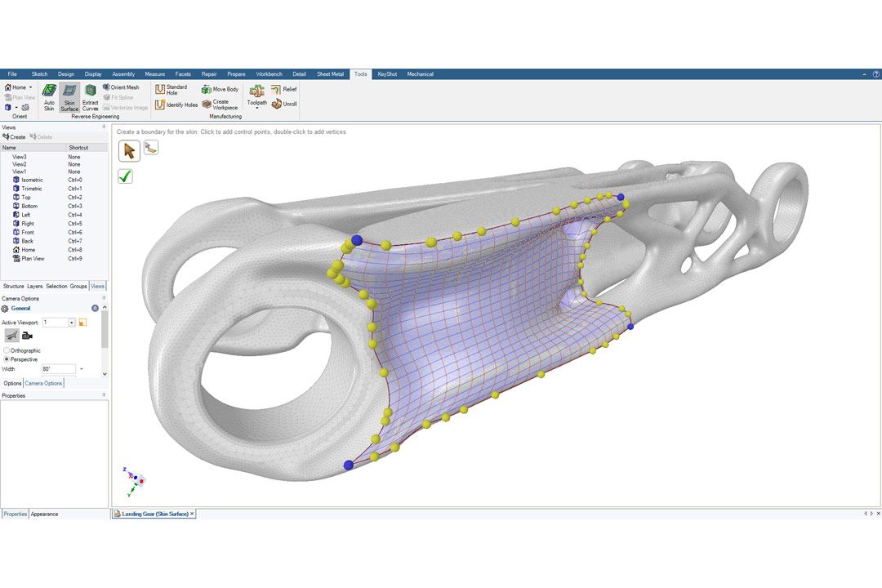Click the Width input field
The image size is (882, 588).
tap(58, 369)
